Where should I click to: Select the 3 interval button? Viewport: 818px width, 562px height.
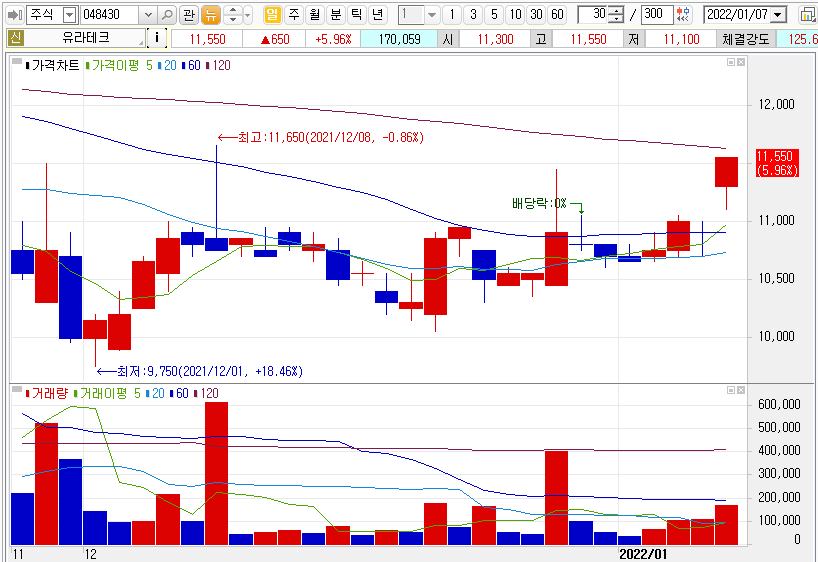pyautogui.click(x=473, y=15)
